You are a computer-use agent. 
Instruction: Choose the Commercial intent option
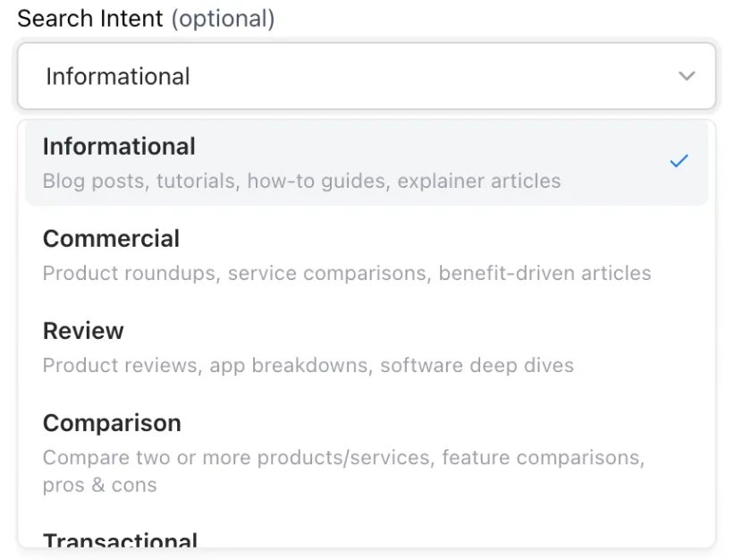(x=367, y=255)
